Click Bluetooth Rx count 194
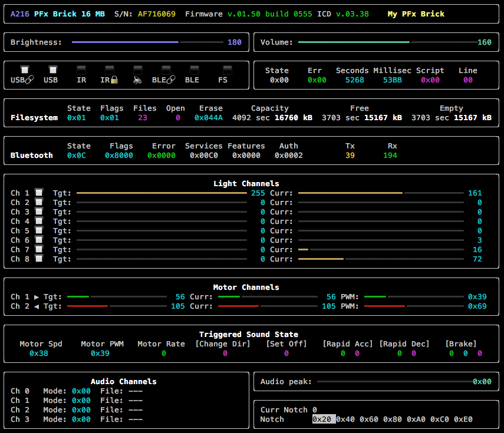Screen dimensions: 504x433 [x=390, y=156]
